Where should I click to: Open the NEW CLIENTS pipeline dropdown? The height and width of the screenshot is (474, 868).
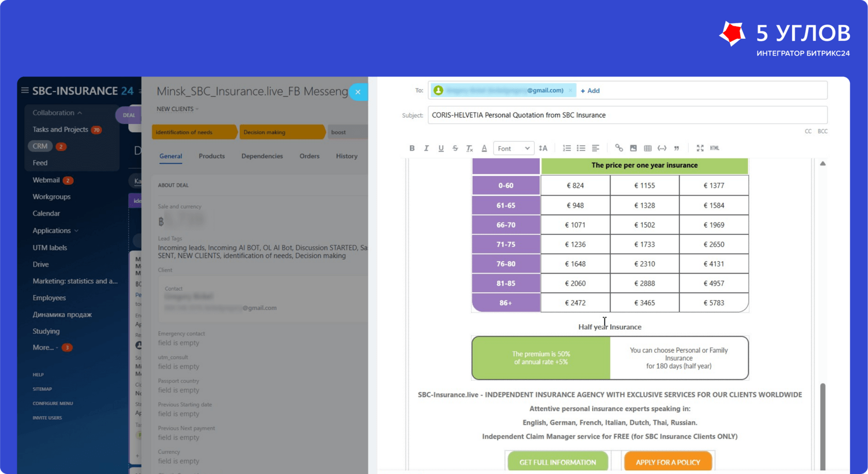click(177, 109)
